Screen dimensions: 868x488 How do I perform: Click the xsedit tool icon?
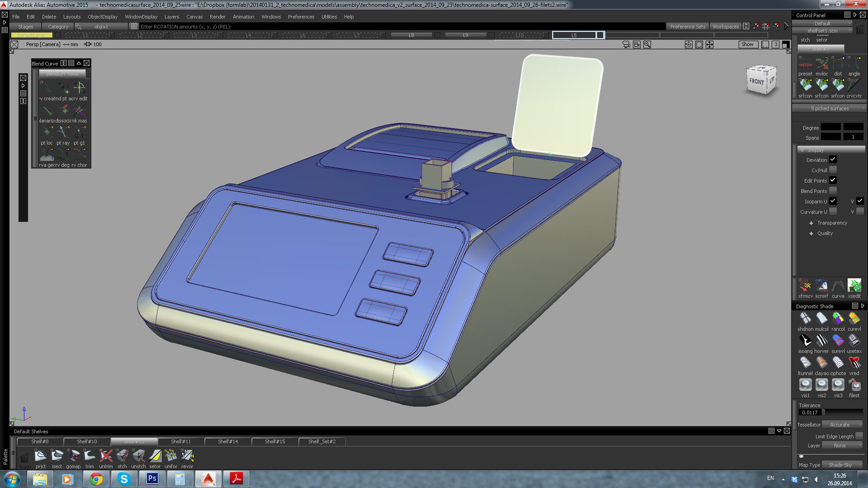click(854, 286)
